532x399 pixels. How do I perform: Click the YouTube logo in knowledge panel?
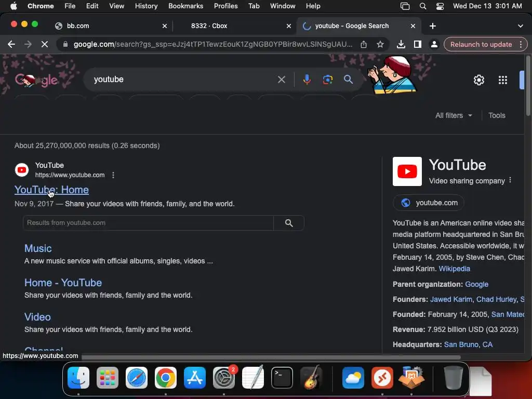[x=407, y=171]
